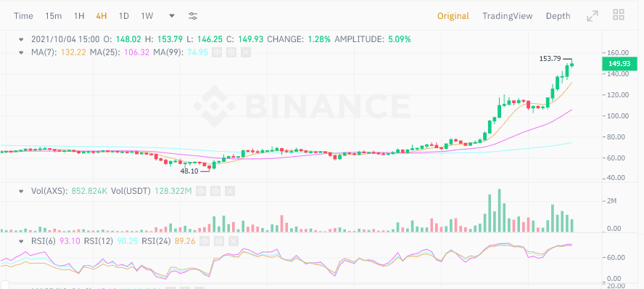
Task: Toggle Vol indicator visibility eye
Action: coord(201,191)
